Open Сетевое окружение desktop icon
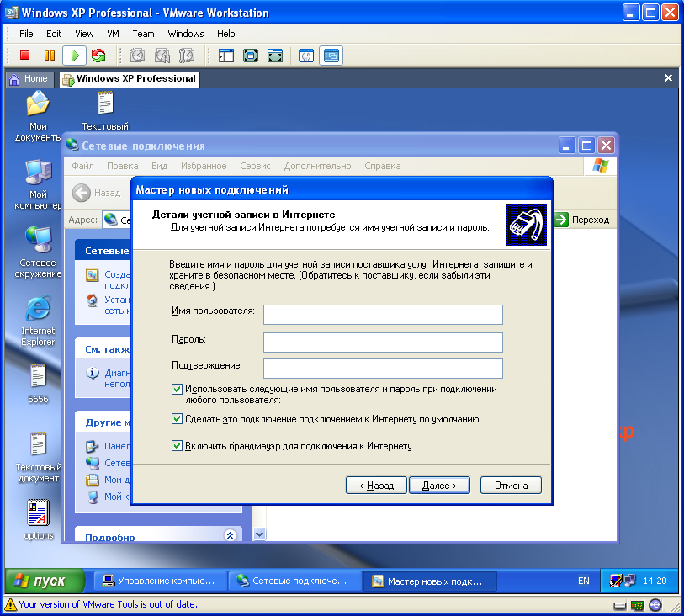Viewport: 684px width, 616px height. click(x=38, y=252)
